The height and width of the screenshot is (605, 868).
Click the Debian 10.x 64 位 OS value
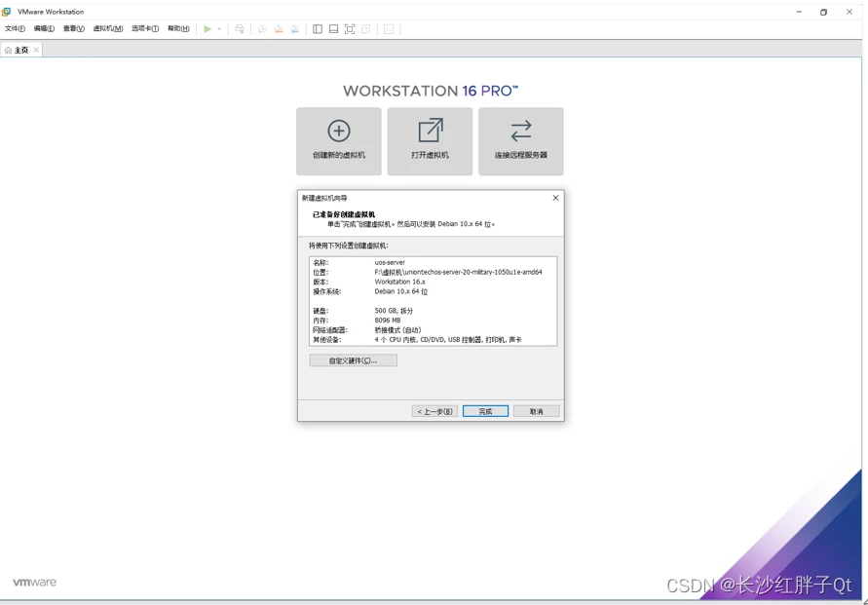pos(400,291)
